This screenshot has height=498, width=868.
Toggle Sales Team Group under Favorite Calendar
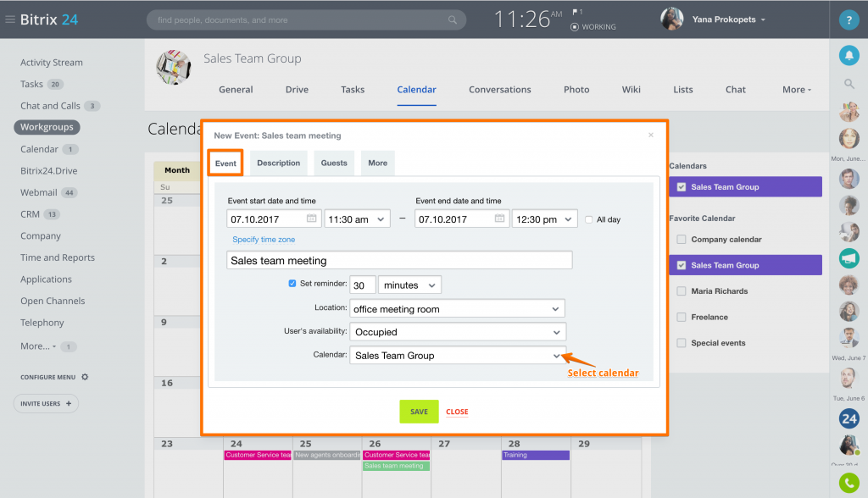coord(682,265)
